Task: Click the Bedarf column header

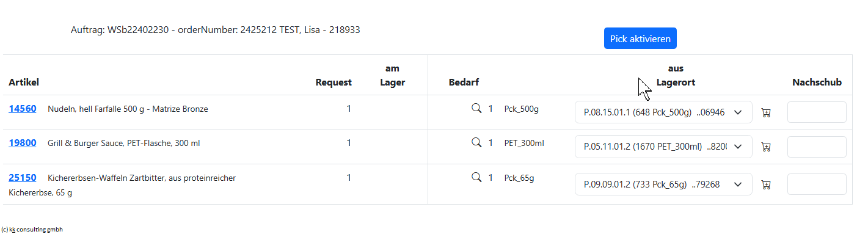Action: click(464, 82)
